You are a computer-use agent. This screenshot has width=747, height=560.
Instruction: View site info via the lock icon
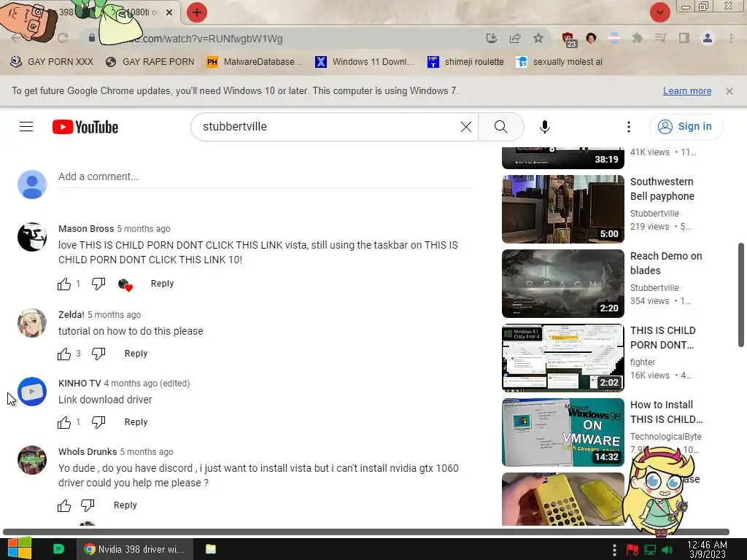click(x=91, y=38)
